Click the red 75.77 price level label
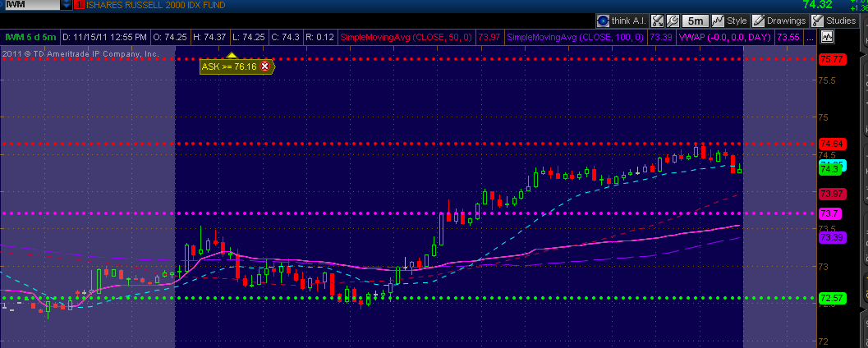868x348 pixels. tap(832, 58)
